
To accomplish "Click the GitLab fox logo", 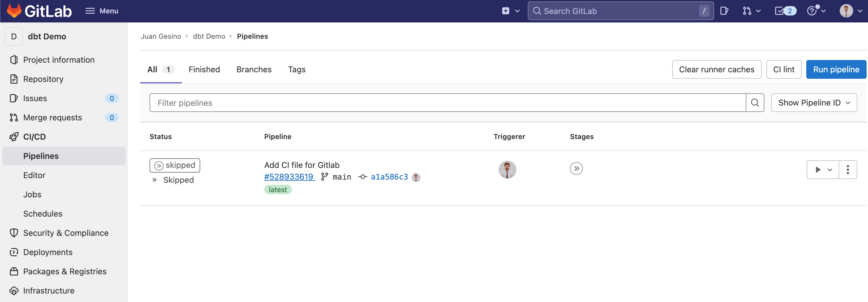I will coord(14,11).
